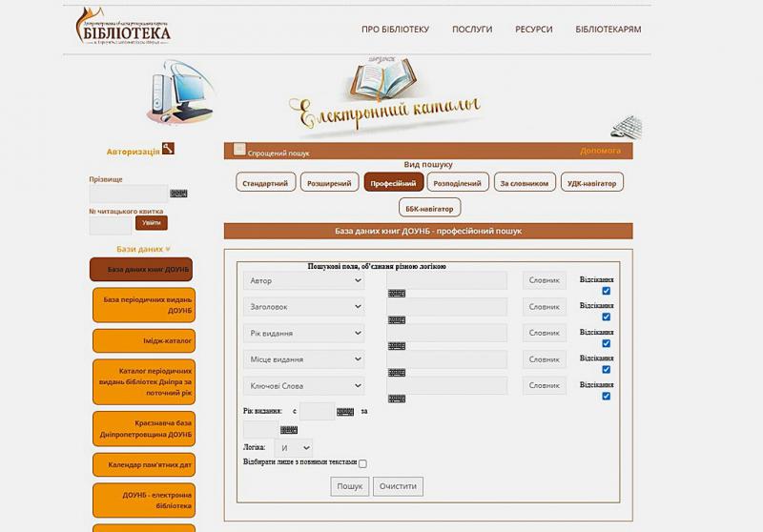
Task: Switch to Розширений search tab
Action: 329,182
